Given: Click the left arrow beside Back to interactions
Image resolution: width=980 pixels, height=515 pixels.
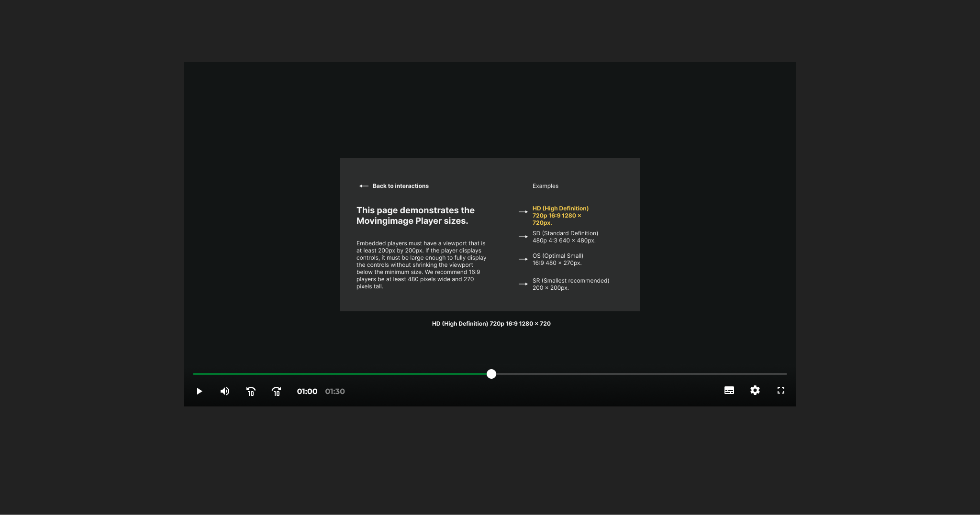Looking at the screenshot, I should pyautogui.click(x=364, y=186).
